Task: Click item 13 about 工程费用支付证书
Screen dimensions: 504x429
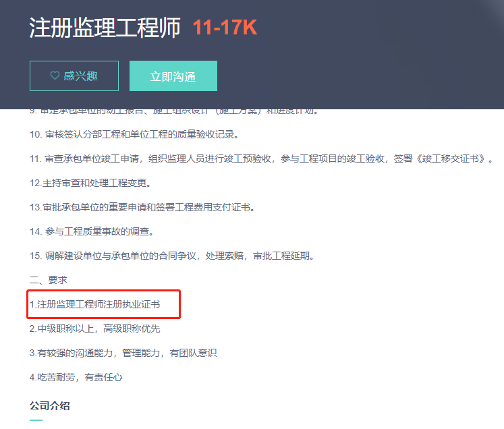Action: 142,207
